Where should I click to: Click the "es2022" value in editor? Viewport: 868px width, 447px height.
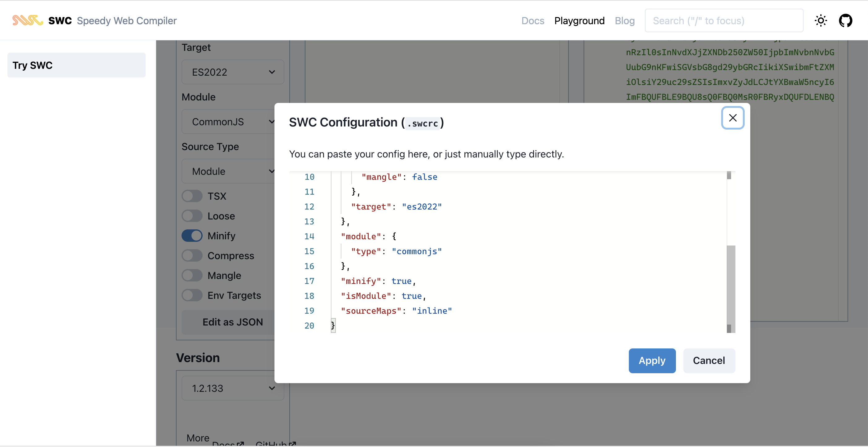tap(422, 206)
